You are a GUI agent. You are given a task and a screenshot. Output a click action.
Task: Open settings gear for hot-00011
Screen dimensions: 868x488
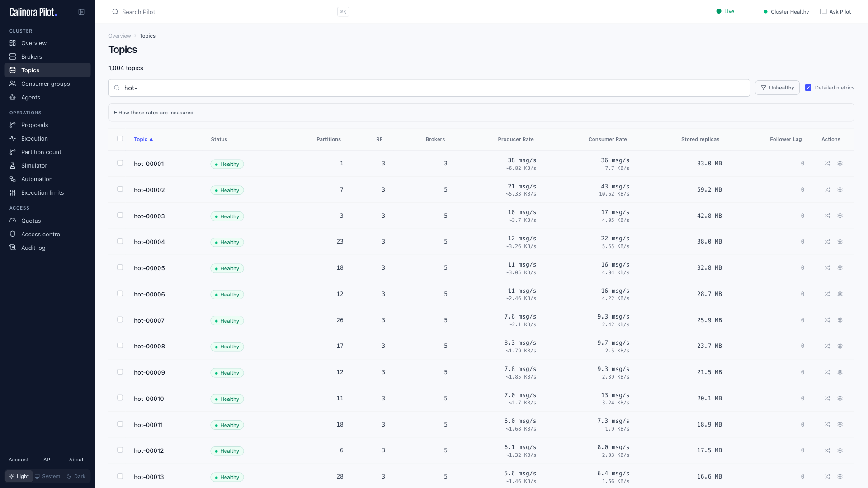click(840, 425)
